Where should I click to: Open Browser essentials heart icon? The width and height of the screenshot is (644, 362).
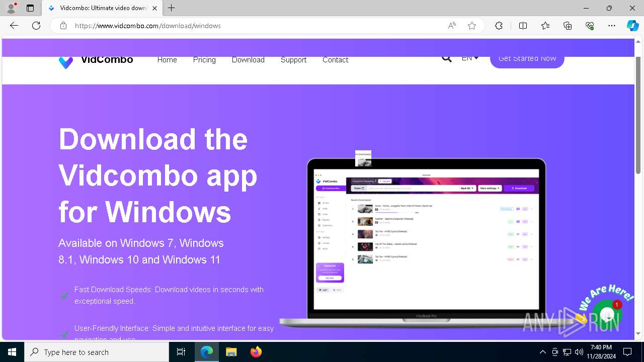pos(590,26)
